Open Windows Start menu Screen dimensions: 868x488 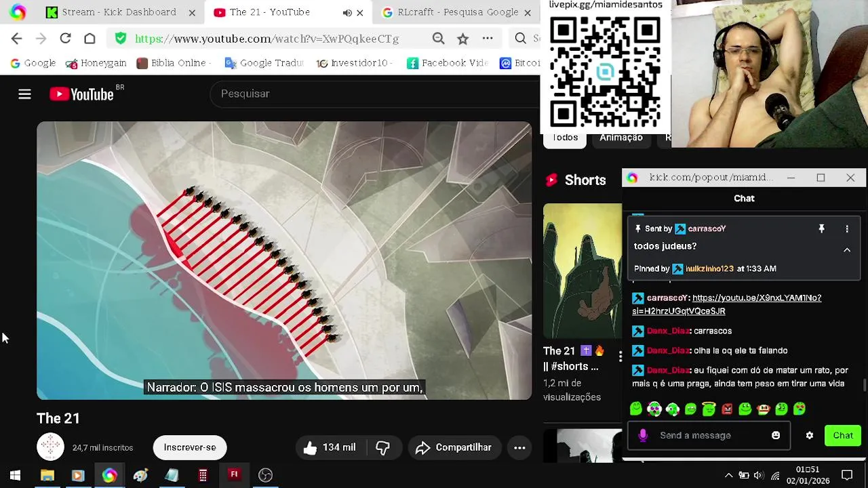(x=15, y=475)
